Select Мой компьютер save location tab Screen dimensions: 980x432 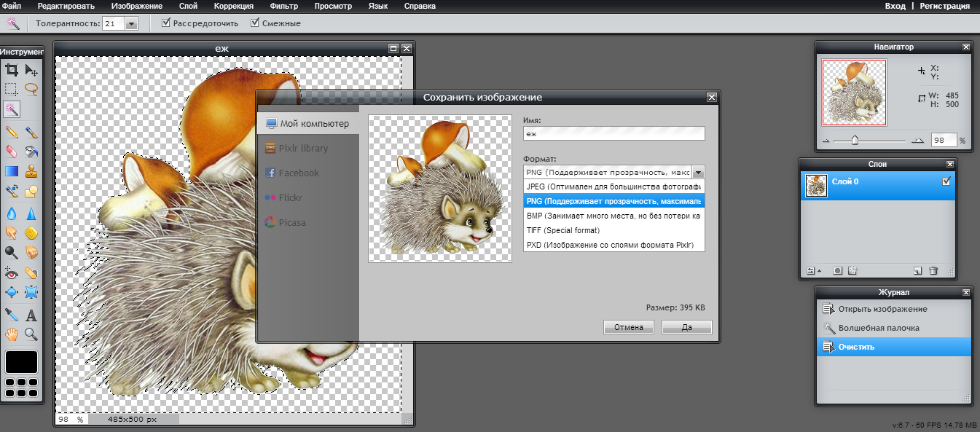point(308,123)
